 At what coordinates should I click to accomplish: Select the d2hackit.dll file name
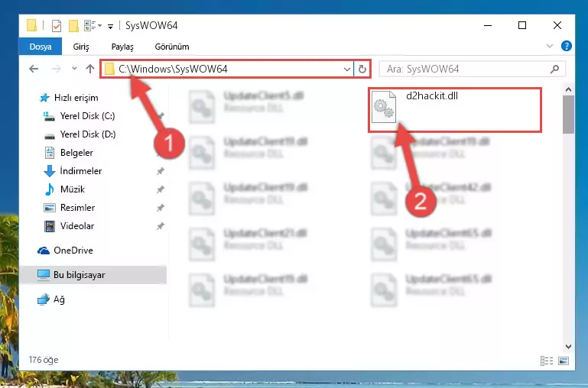(x=431, y=96)
